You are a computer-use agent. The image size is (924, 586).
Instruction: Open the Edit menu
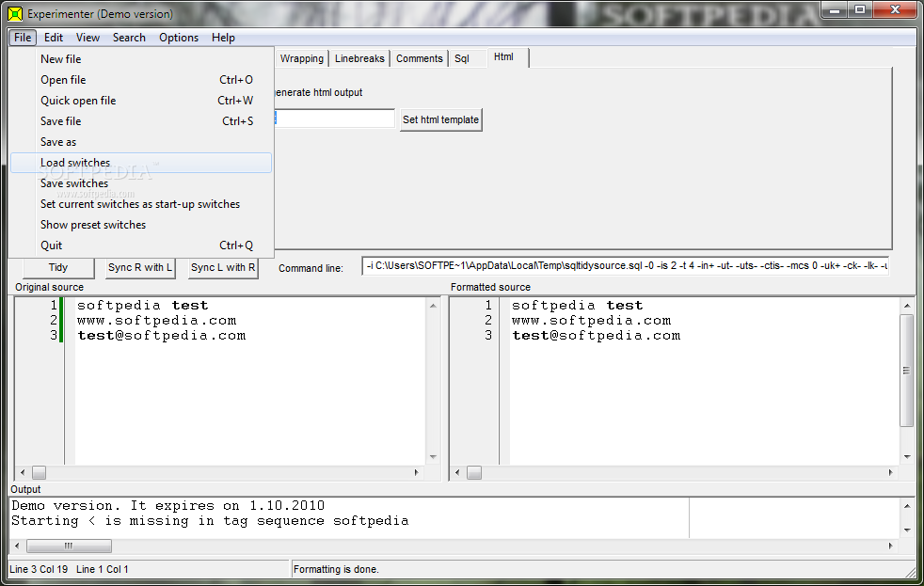53,37
